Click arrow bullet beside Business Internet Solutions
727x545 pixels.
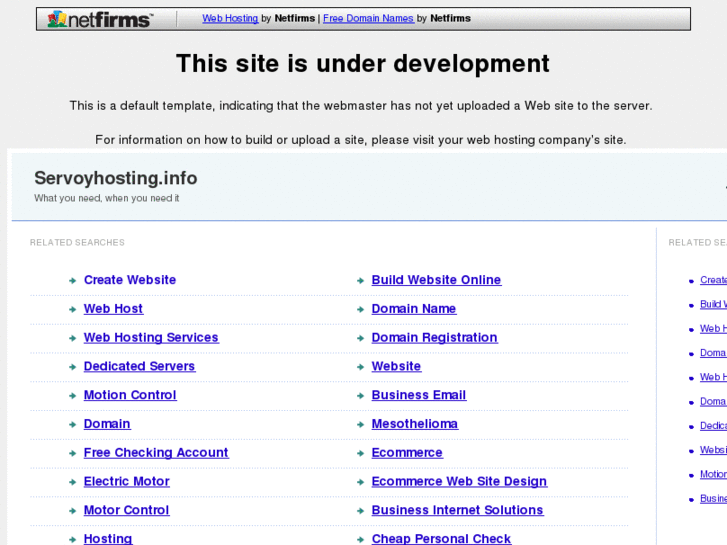tap(360, 511)
